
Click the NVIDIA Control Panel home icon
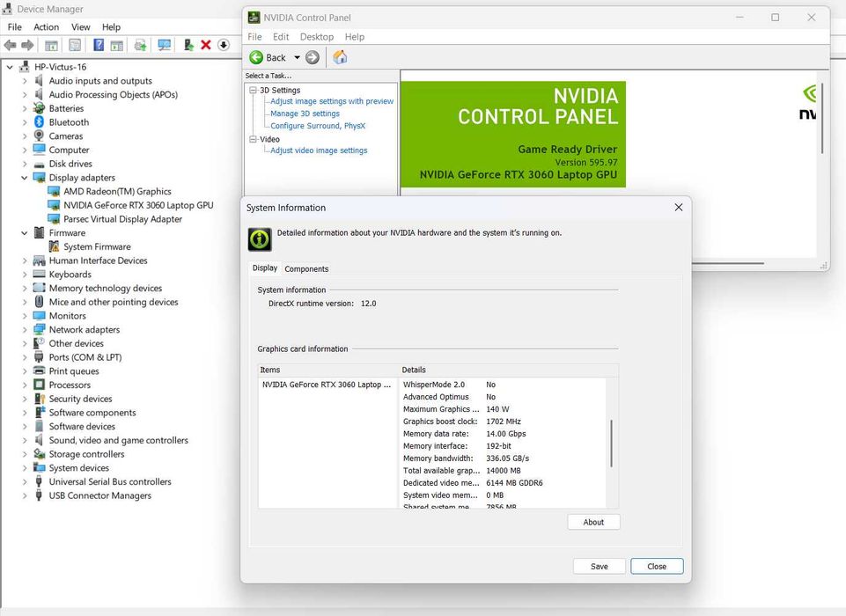pos(340,57)
